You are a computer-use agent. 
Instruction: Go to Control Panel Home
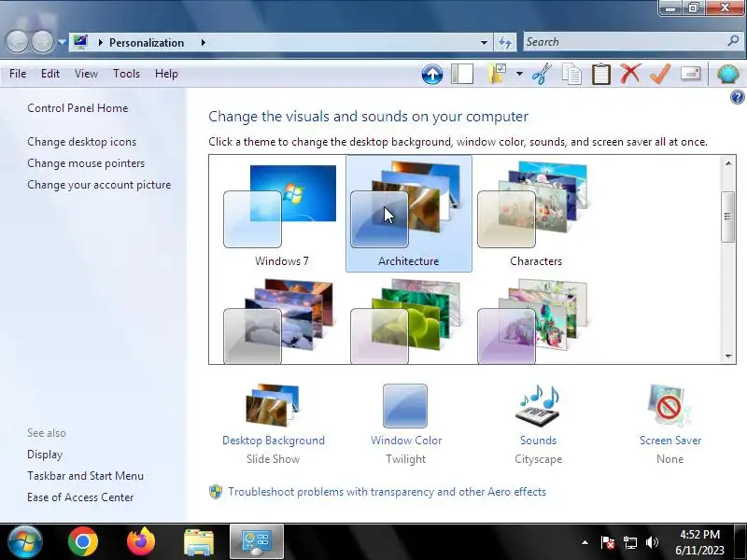coord(78,108)
